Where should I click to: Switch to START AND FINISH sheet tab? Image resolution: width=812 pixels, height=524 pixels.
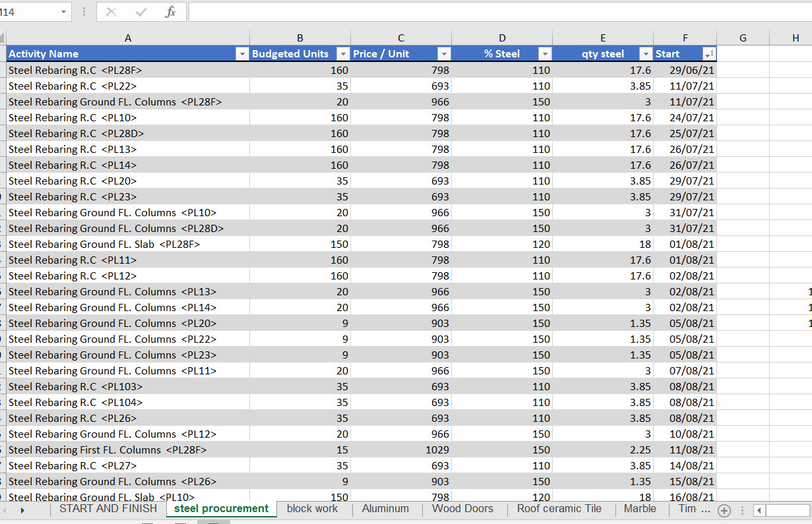pyautogui.click(x=108, y=509)
